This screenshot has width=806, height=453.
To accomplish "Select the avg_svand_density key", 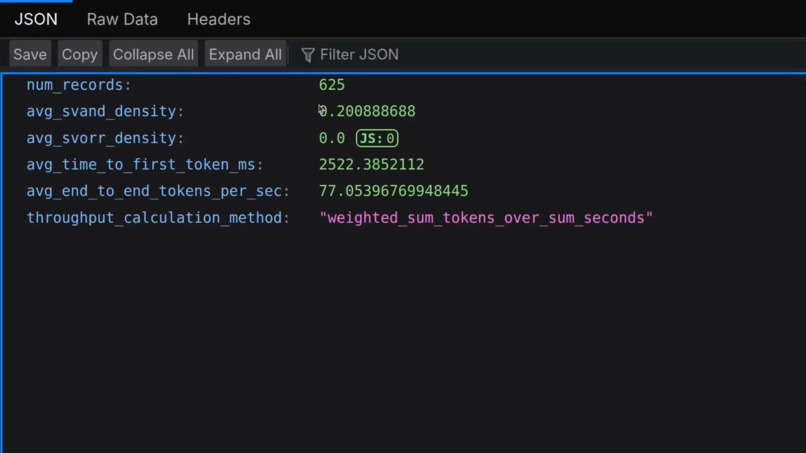I will coord(101,111).
